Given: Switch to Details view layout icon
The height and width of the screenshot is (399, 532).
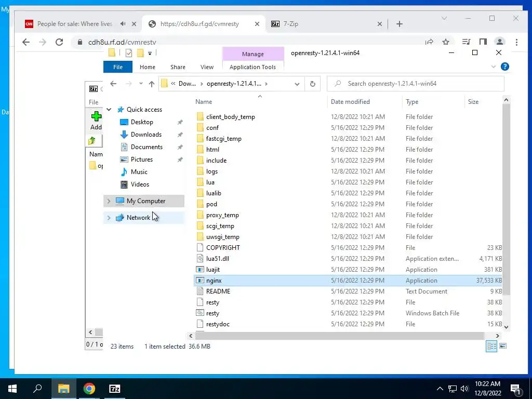Looking at the screenshot, I should [491, 346].
